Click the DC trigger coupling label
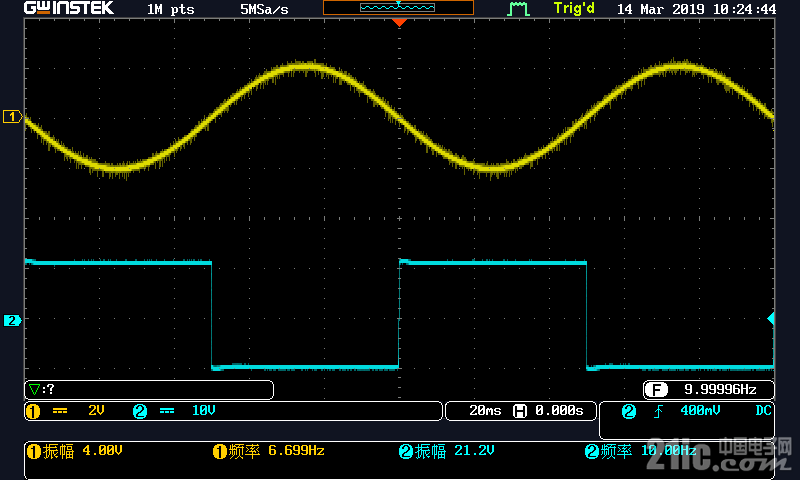800x480 pixels. coord(763,411)
